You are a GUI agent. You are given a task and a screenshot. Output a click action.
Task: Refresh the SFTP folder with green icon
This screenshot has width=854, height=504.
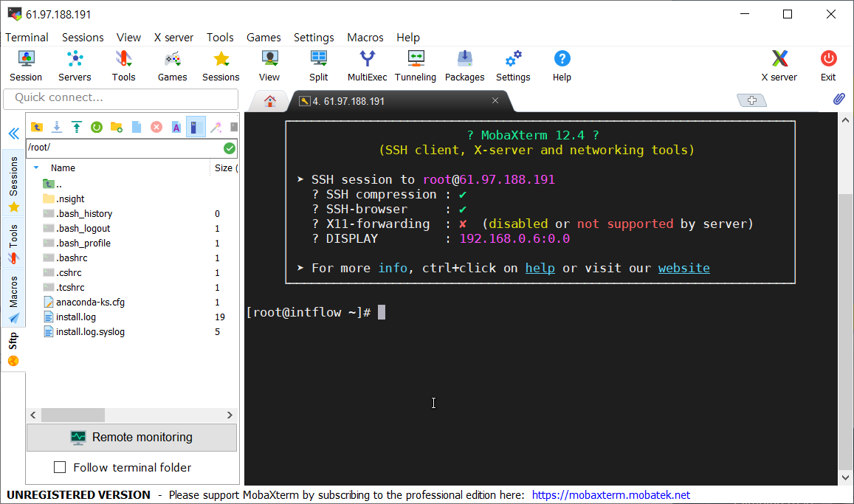click(97, 127)
